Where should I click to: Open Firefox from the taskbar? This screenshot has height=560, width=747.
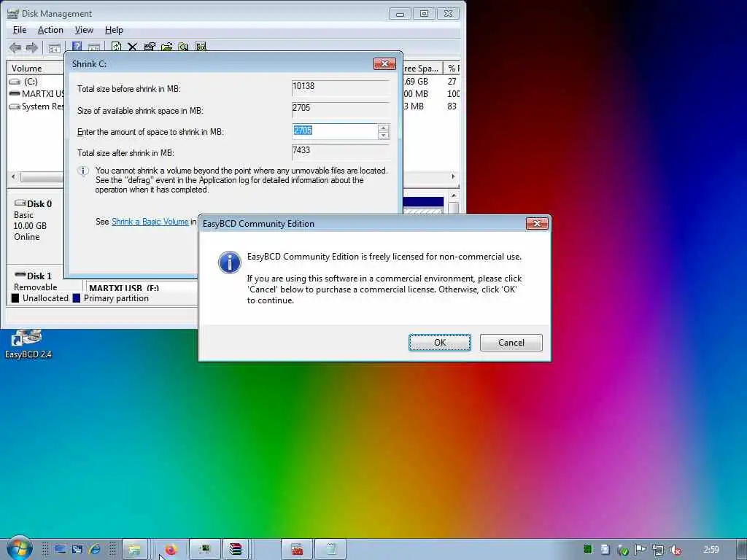pyautogui.click(x=171, y=550)
